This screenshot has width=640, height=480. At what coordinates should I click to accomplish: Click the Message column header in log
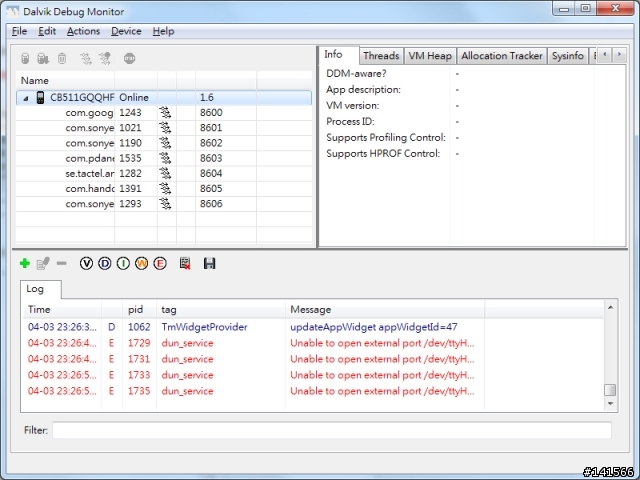(385, 310)
